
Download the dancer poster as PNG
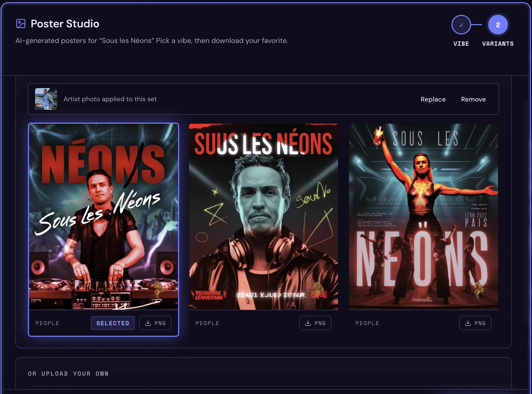[x=475, y=323]
